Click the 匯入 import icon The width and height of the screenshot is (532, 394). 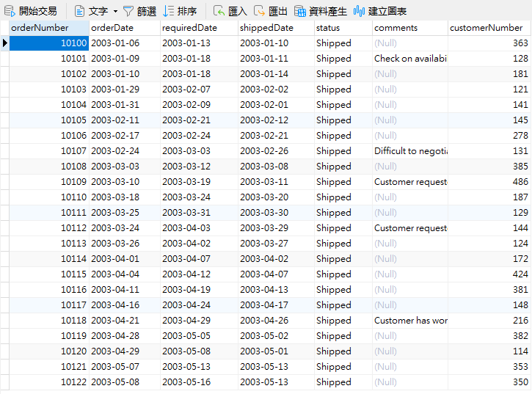[219, 11]
